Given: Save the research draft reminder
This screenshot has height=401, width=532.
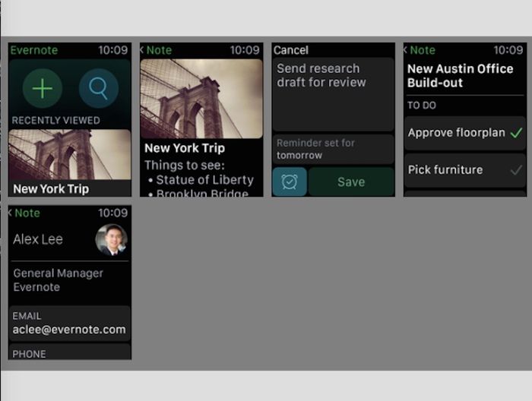Looking at the screenshot, I should [x=351, y=182].
